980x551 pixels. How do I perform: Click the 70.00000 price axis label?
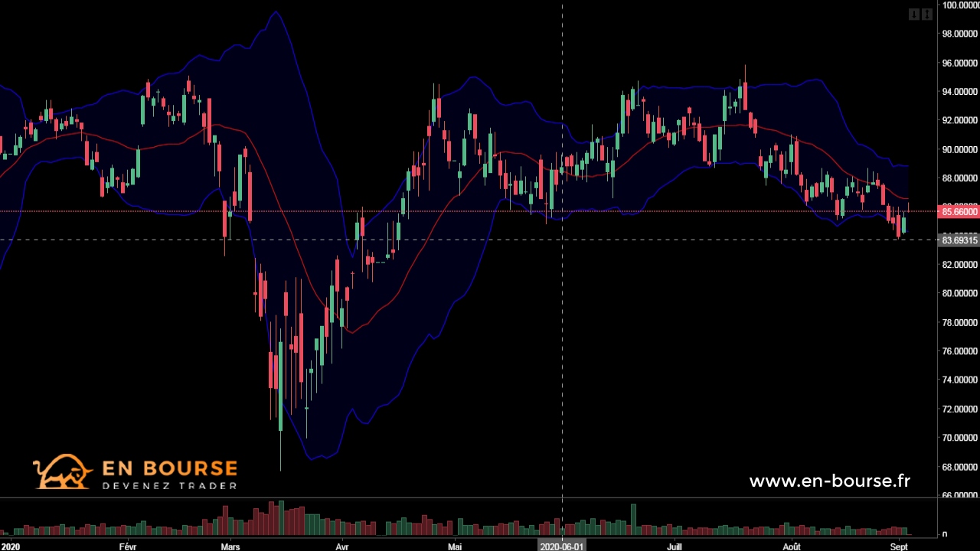(x=960, y=438)
